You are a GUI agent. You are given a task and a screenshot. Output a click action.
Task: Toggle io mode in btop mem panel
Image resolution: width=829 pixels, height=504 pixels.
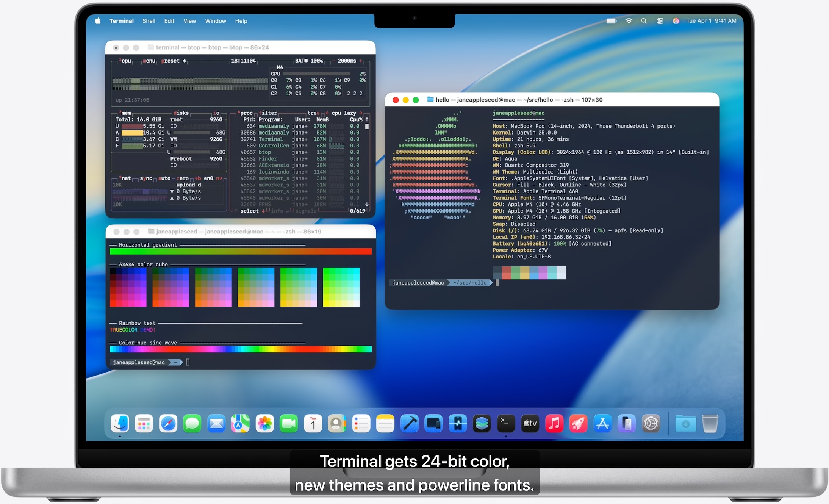[216, 113]
